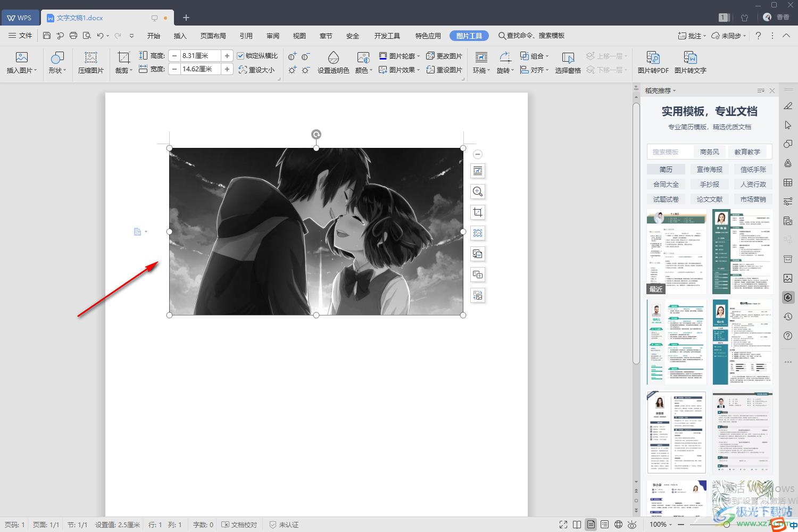
Task: Click the Save icon in quick access toolbar
Action: click(47, 36)
